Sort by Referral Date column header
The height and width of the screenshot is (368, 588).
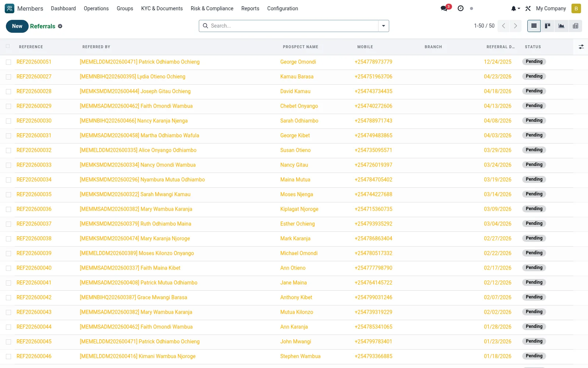(x=501, y=47)
